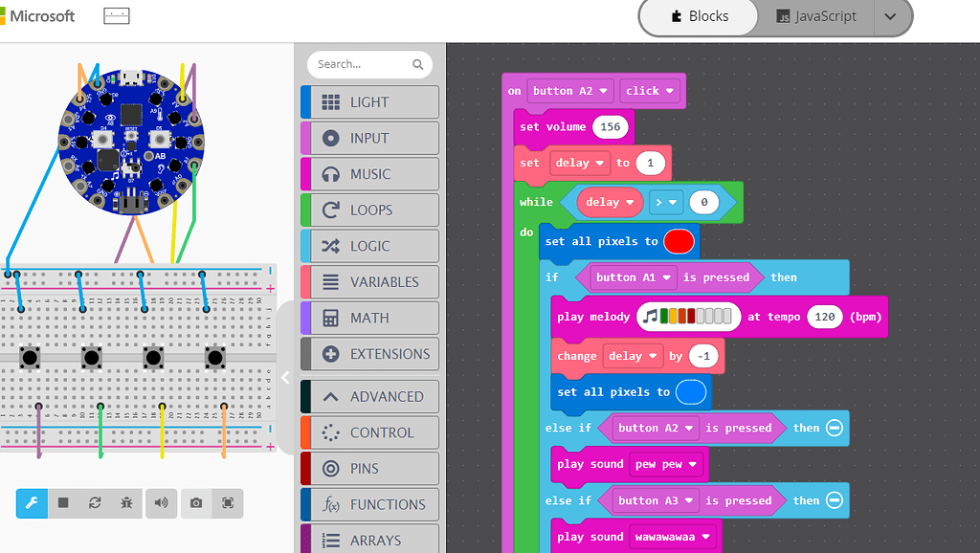Click the search icon in toolbox search

(418, 64)
